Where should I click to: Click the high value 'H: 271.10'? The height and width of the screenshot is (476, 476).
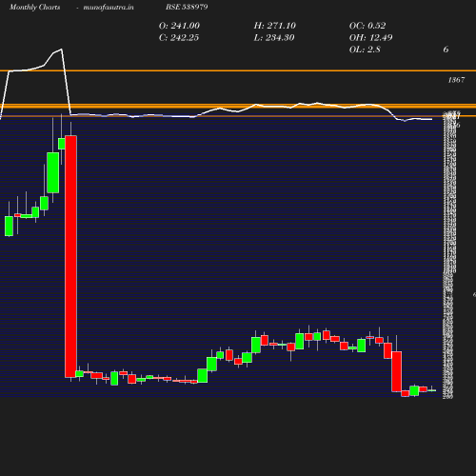pyautogui.click(x=275, y=26)
